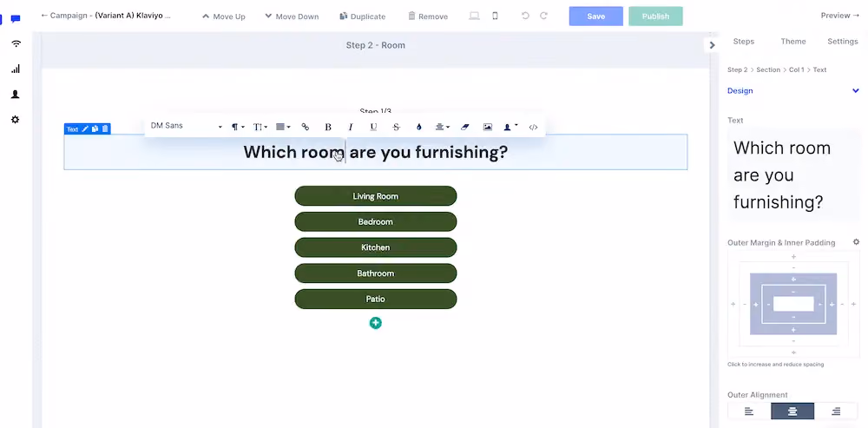The image size is (868, 428).
Task: Open paragraph format dropdown
Action: tap(238, 127)
